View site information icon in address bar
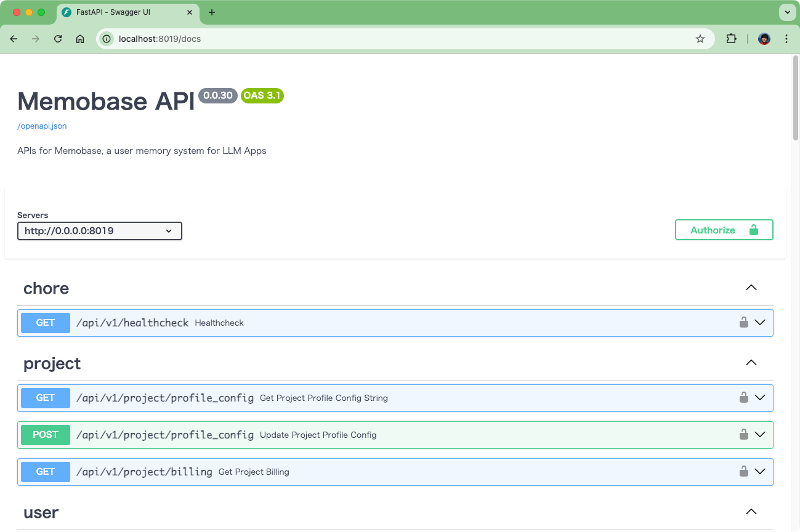The height and width of the screenshot is (532, 800). tap(107, 39)
